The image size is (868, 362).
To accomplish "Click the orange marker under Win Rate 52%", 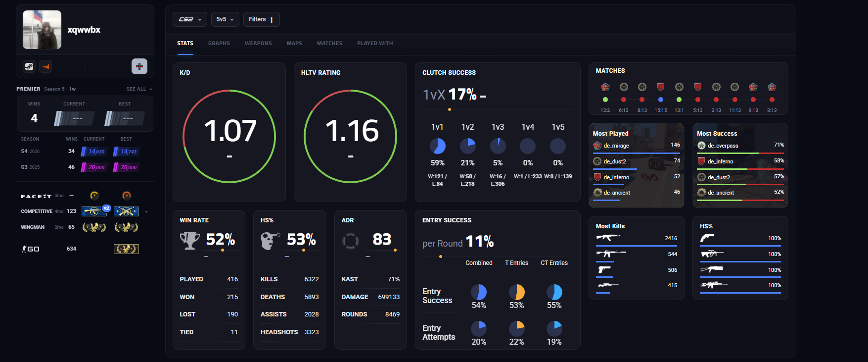I will 223,250.
